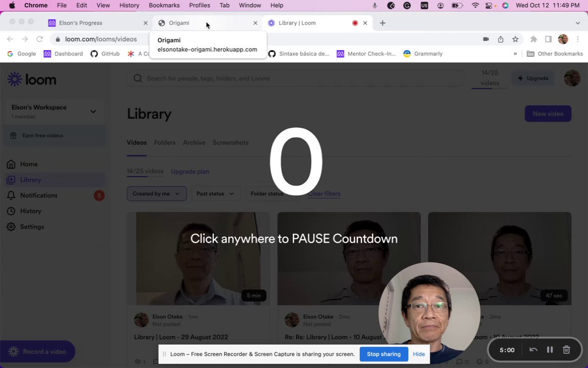This screenshot has height=368, width=588.
Task: Open macOS Control Center icon
Action: pos(489,5)
